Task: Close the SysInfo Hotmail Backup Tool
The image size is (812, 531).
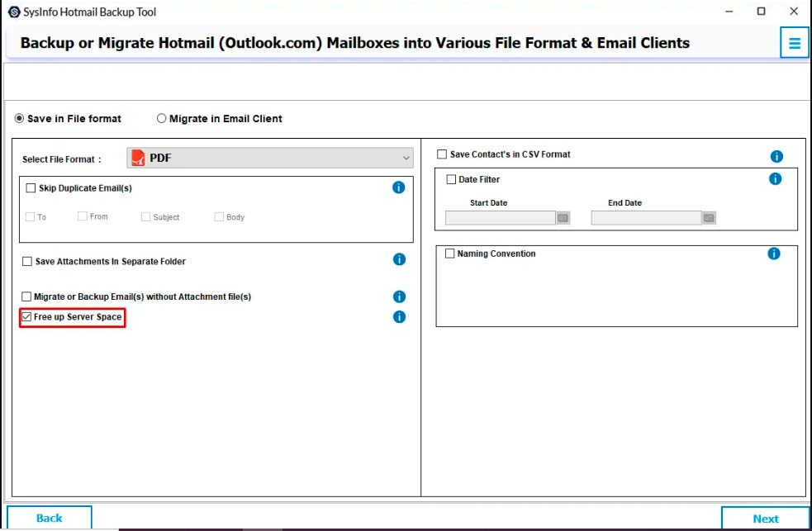Action: pyautogui.click(x=794, y=12)
